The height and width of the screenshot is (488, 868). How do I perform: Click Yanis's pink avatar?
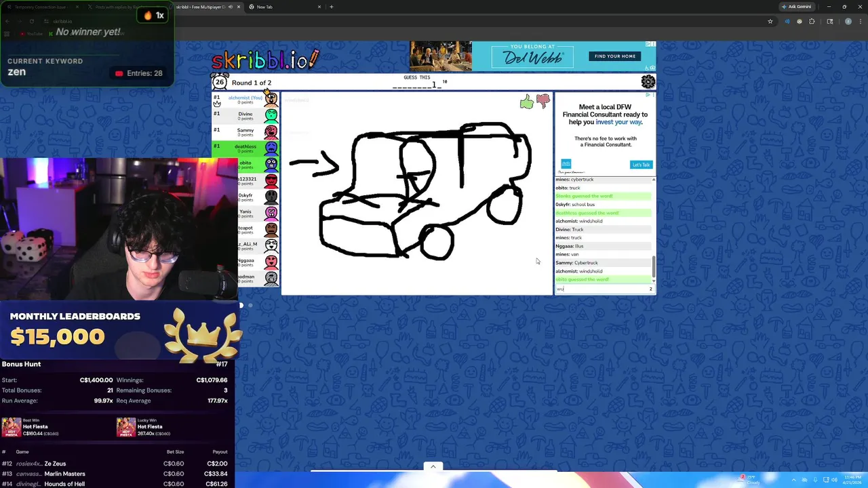pos(271,213)
